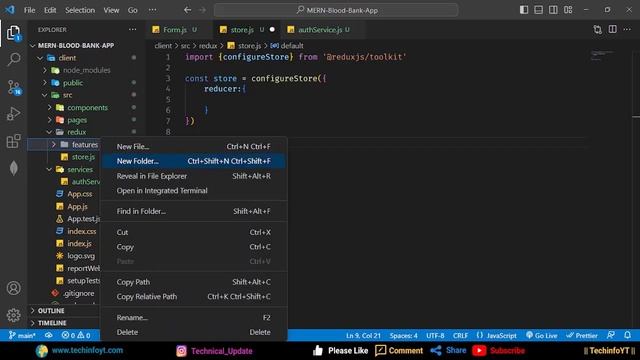Select Reveal in File Explorer
640x360 pixels.
coord(193,176)
